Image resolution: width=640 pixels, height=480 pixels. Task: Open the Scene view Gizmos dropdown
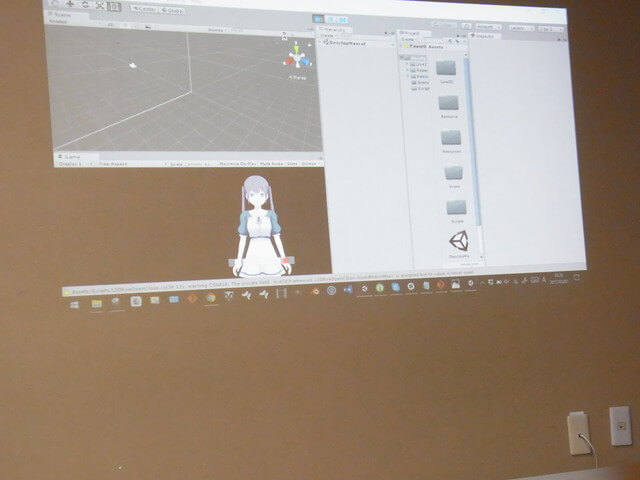coord(216,30)
